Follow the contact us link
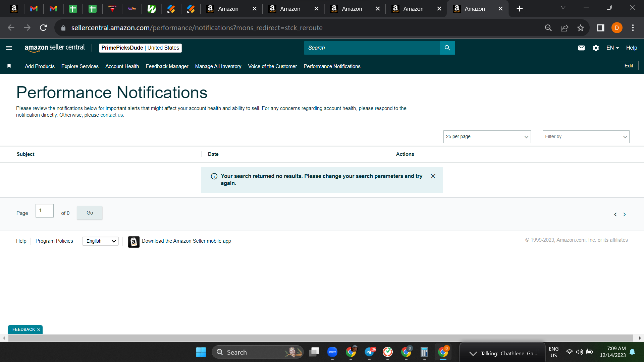 click(x=112, y=115)
